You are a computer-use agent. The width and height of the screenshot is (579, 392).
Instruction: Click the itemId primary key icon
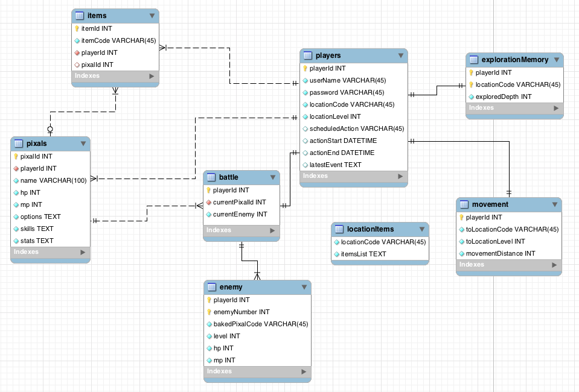click(77, 28)
